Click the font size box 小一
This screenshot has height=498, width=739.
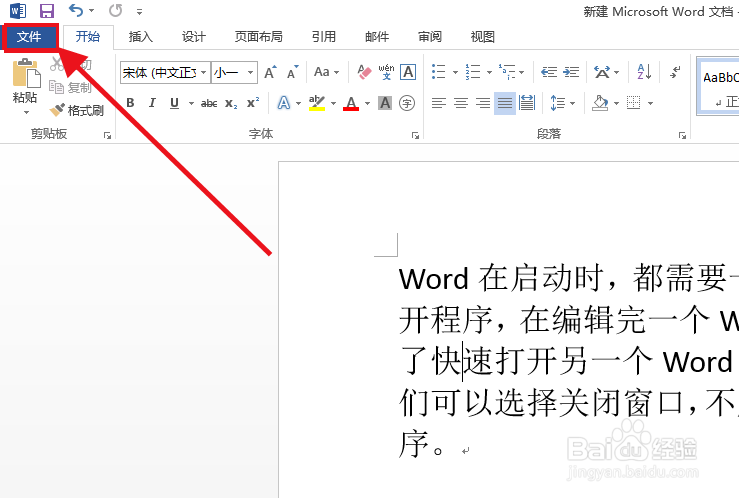(x=228, y=73)
